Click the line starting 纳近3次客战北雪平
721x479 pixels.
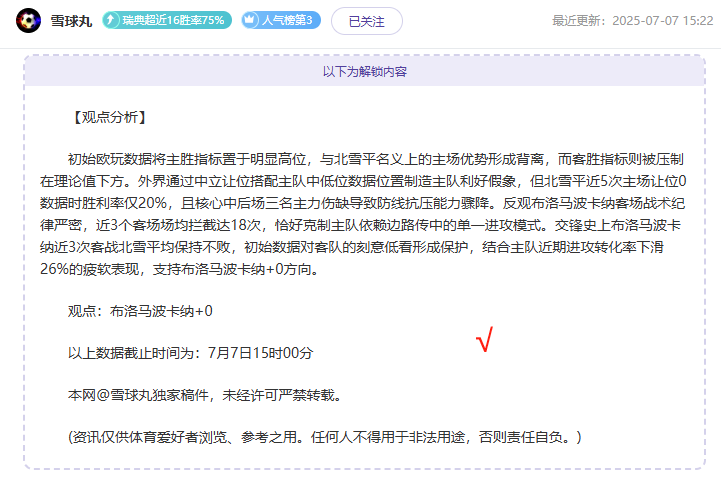pos(352,247)
